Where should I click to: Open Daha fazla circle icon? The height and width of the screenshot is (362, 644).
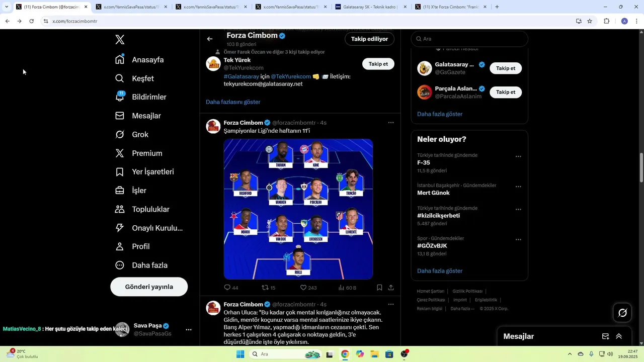coord(120,265)
